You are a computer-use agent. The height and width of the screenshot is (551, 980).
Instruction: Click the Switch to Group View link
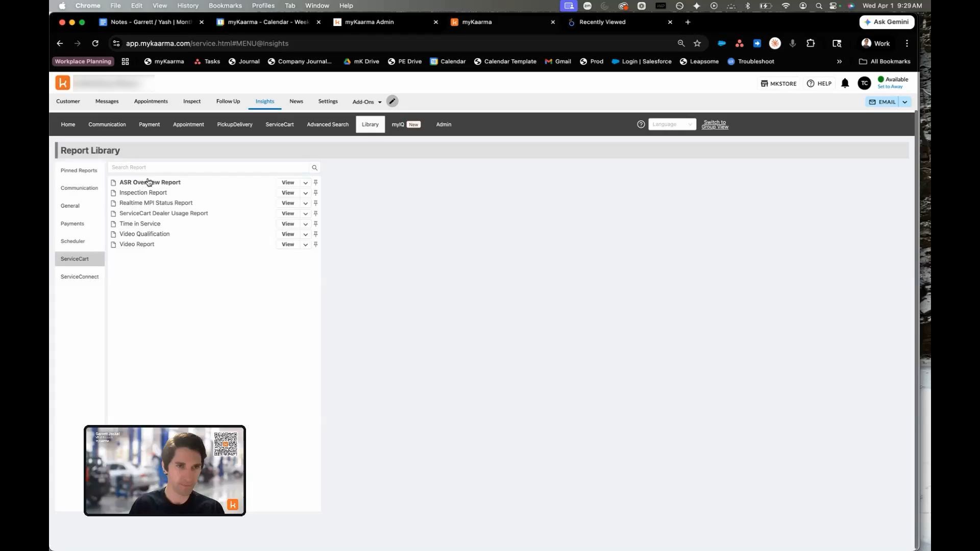715,124
